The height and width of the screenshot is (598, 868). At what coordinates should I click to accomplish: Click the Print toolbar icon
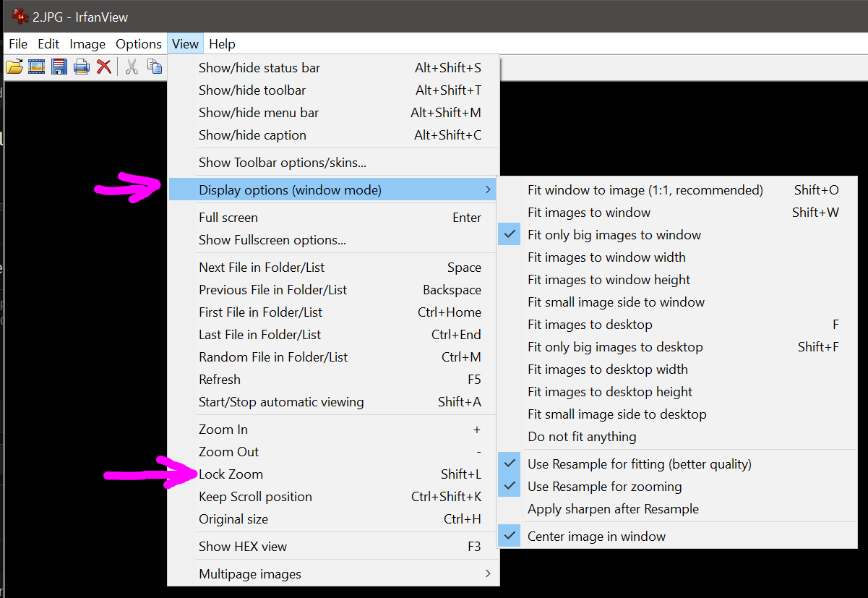tap(82, 67)
